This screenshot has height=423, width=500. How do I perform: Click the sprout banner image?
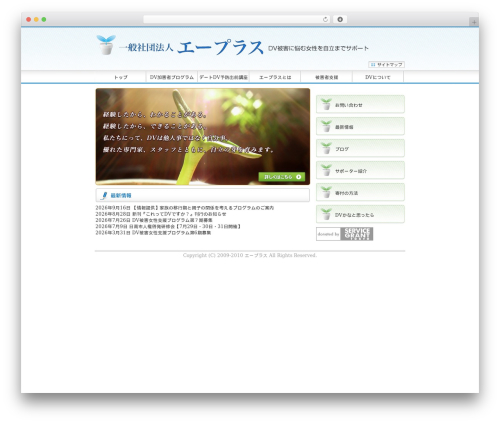point(203,136)
